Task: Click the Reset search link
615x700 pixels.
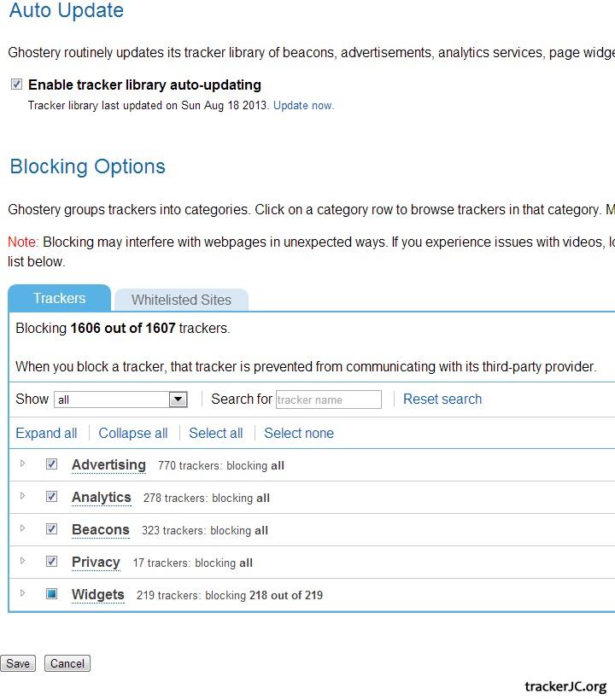Action: (x=442, y=399)
